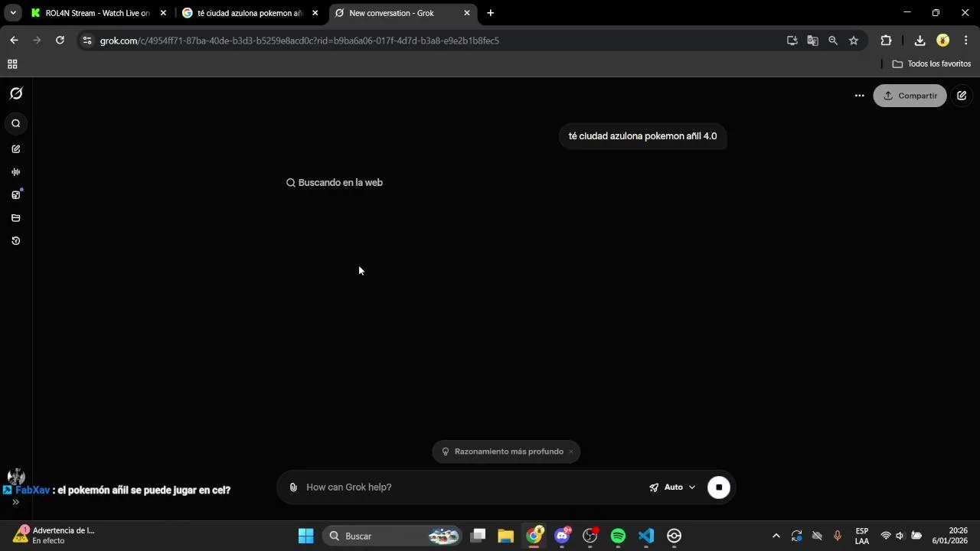Open apps grid in bookmarks bar
980x551 pixels.
pyautogui.click(x=12, y=64)
